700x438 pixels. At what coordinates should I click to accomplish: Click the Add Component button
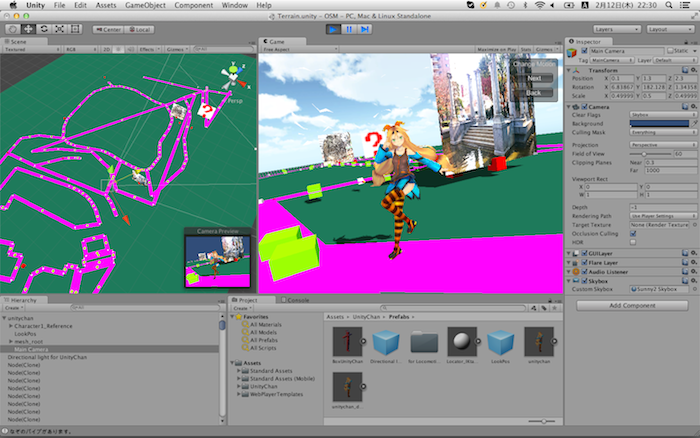[632, 305]
